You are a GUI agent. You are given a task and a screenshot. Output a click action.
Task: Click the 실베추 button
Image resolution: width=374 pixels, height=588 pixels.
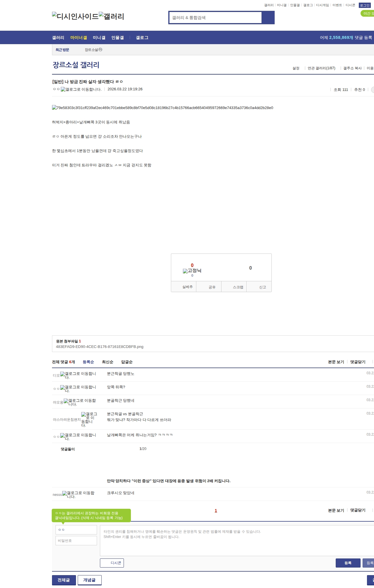point(183,287)
